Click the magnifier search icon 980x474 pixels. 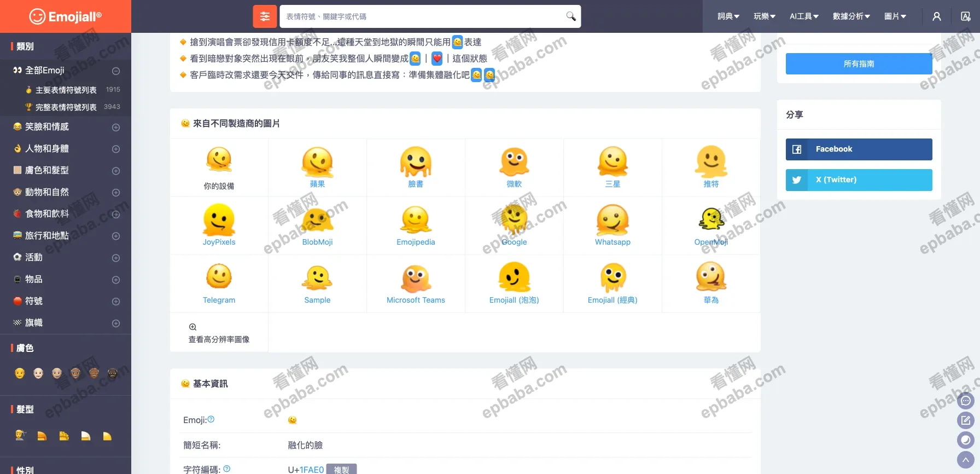click(x=571, y=16)
